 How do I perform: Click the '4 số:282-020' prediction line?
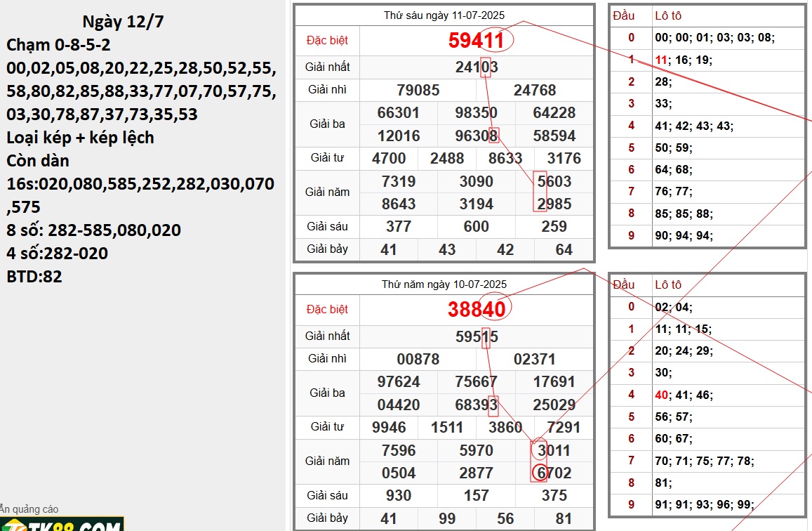click(x=58, y=254)
